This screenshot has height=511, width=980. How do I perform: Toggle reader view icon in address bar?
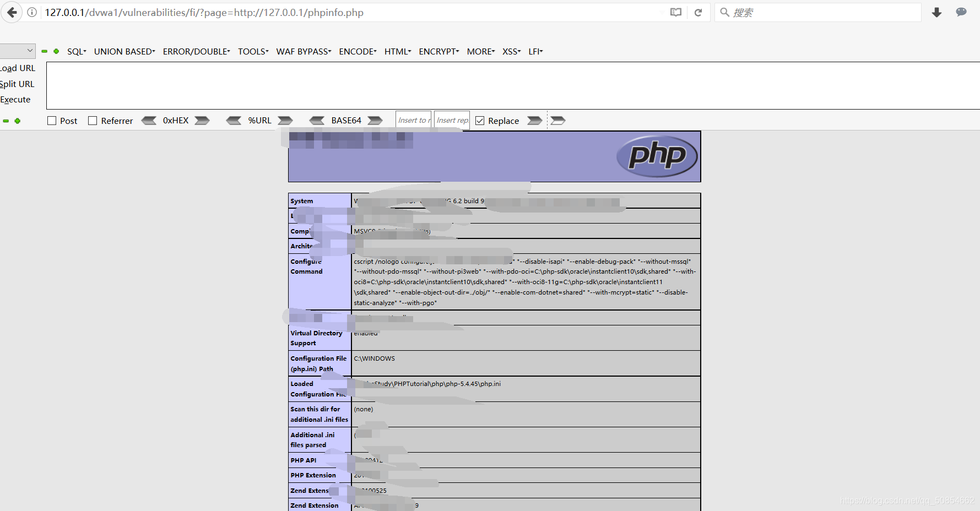[676, 12]
